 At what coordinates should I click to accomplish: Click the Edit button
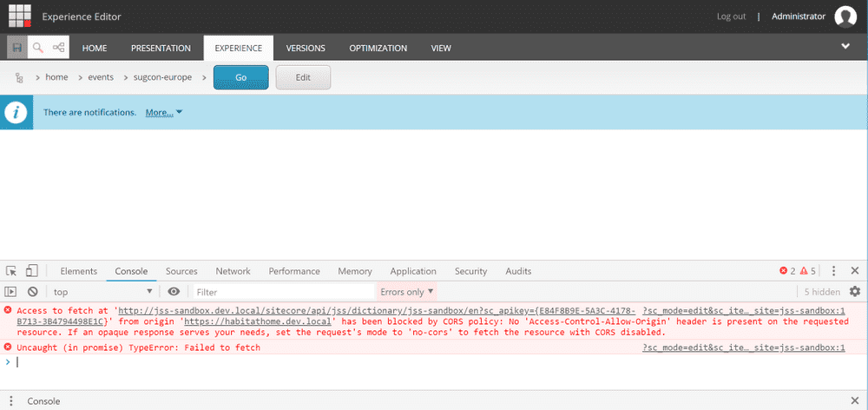click(x=303, y=77)
